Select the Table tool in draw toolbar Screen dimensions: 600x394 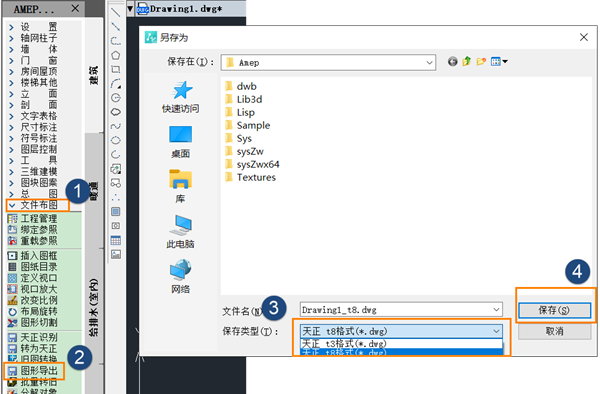point(116,240)
